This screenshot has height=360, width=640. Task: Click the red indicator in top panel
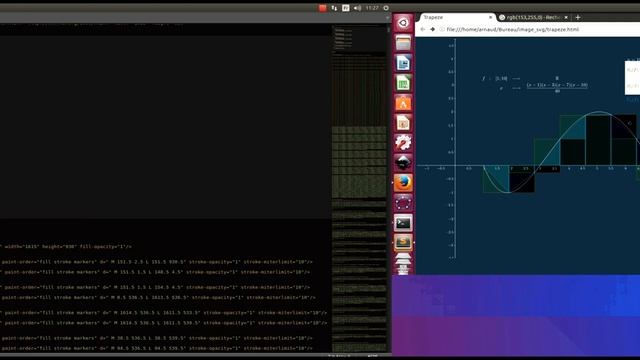pyautogui.click(x=322, y=8)
